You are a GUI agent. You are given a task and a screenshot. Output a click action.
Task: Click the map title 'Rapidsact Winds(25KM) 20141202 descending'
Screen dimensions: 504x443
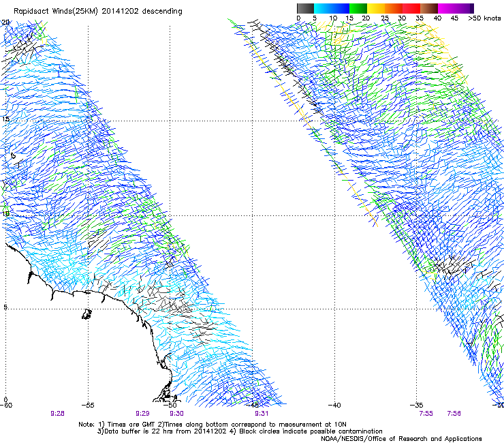click(x=97, y=12)
